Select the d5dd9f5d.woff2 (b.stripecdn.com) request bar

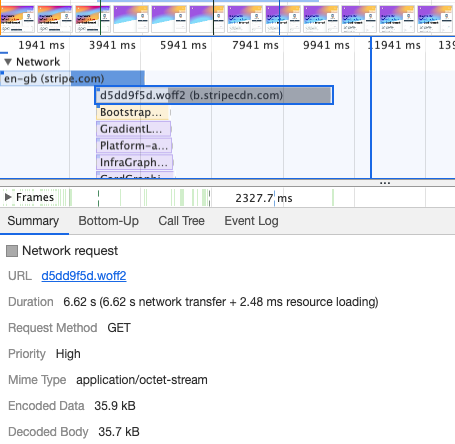[214, 95]
